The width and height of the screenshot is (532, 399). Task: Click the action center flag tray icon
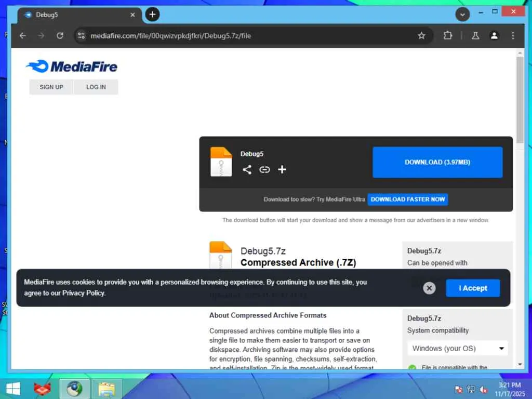[x=458, y=389]
